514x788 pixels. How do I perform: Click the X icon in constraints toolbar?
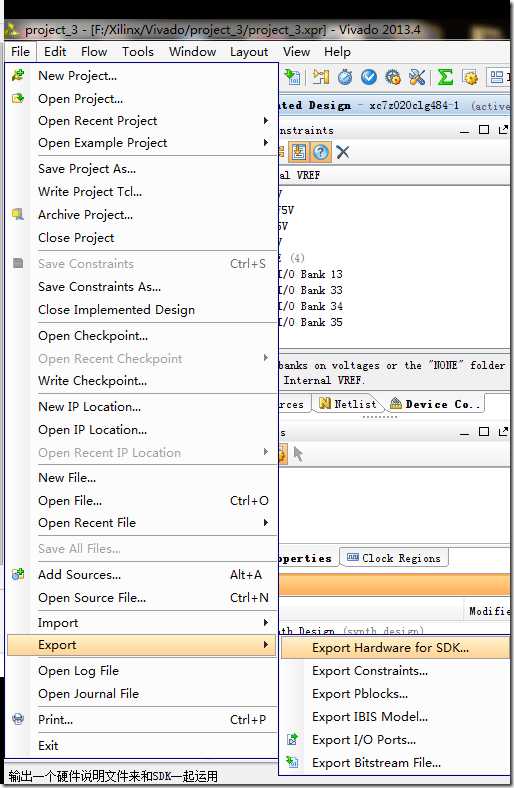pos(343,152)
